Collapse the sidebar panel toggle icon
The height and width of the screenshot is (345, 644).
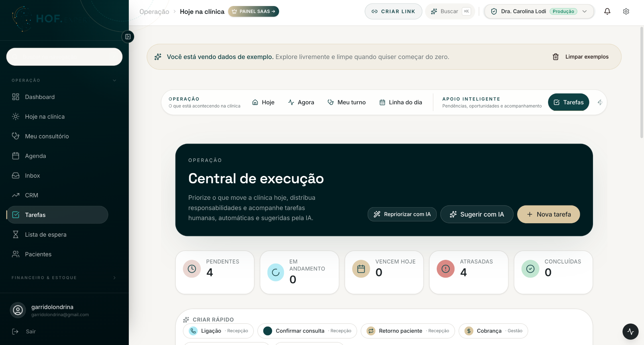(x=128, y=37)
